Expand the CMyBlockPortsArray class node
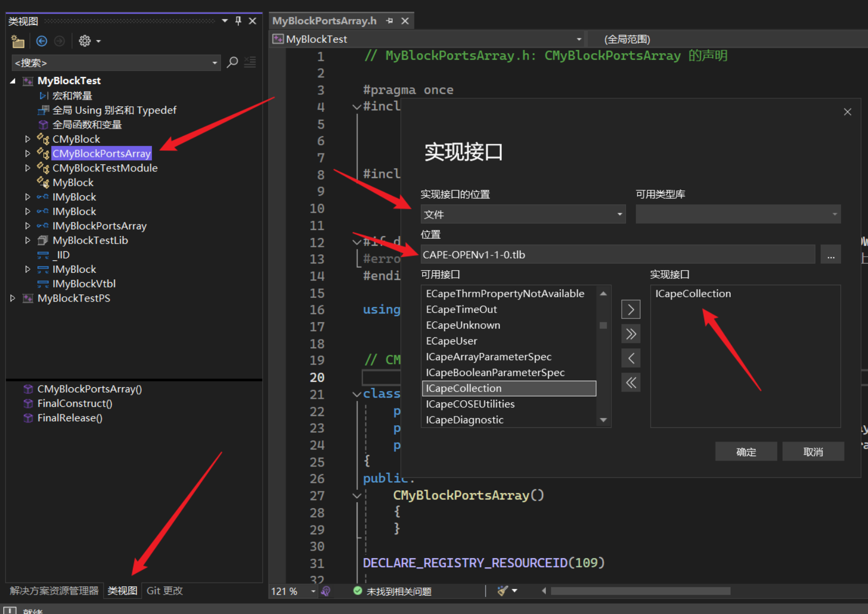Screen dimensions: 868x614 (x=28, y=154)
